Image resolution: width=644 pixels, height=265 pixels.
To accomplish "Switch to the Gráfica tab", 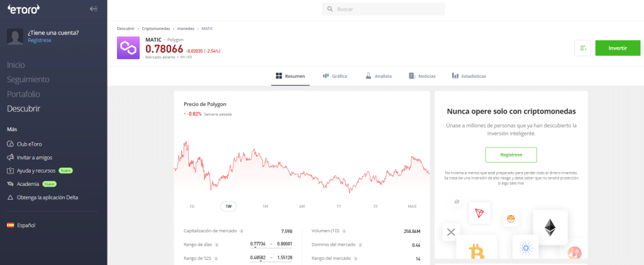I will [x=335, y=77].
